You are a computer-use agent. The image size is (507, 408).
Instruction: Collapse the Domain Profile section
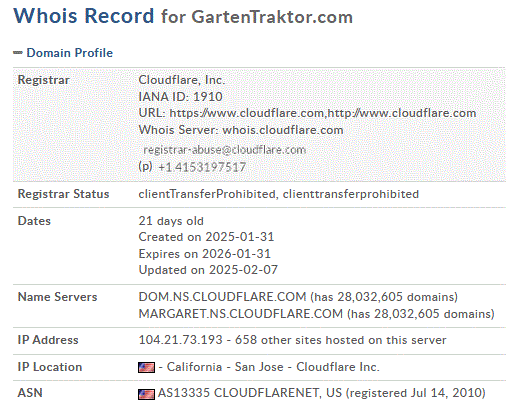pos(70,53)
